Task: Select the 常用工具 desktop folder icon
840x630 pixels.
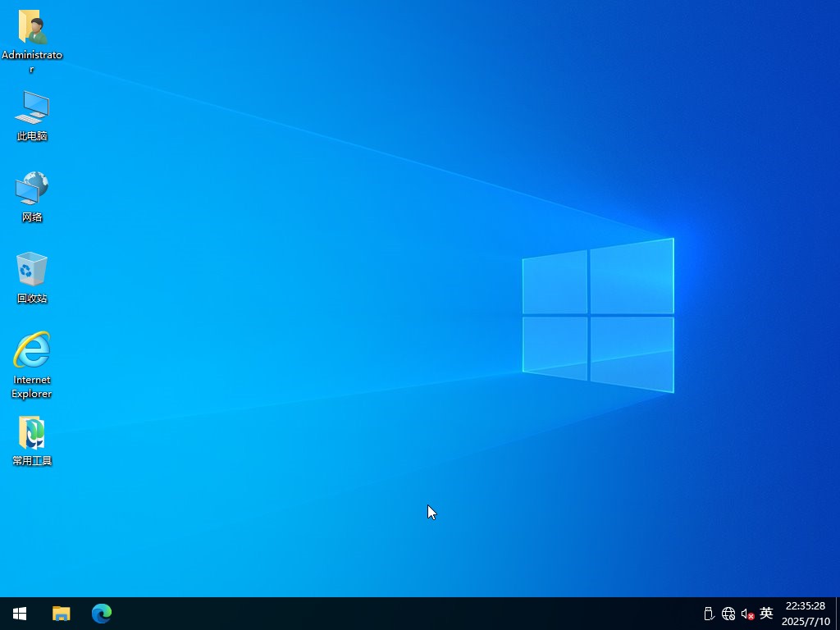Action: pyautogui.click(x=31, y=433)
